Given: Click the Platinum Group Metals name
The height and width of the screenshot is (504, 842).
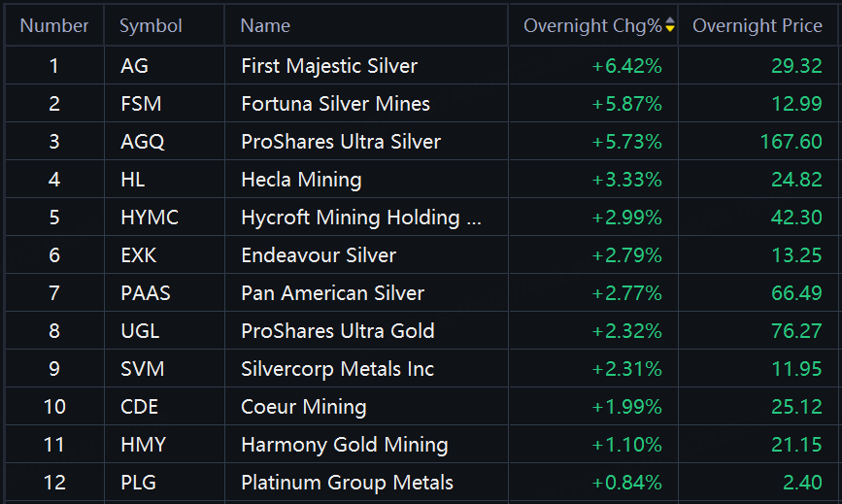Looking at the screenshot, I should pos(347,483).
